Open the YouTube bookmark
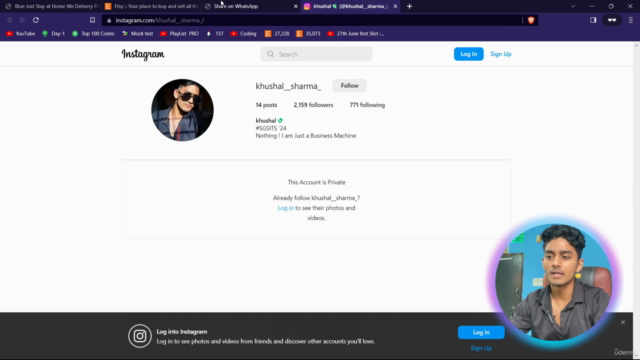Viewport: 640px width, 360px height. pos(20,33)
